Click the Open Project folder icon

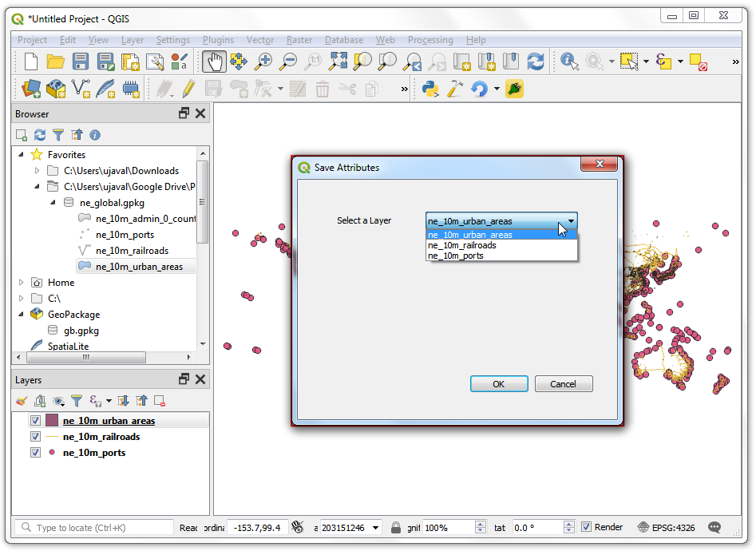point(55,61)
